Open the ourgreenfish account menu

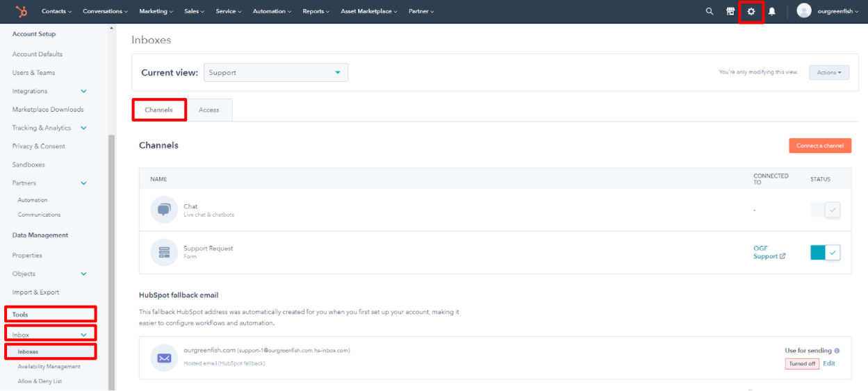pos(837,11)
